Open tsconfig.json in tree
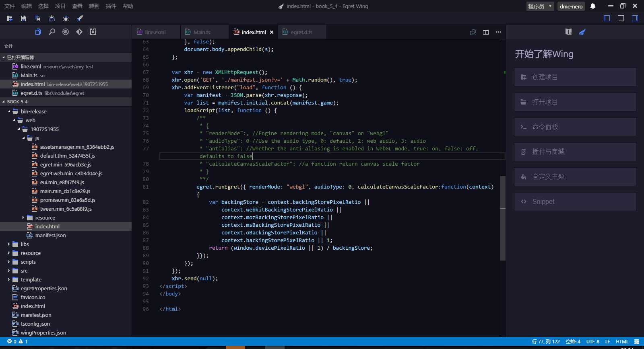644x349 pixels. pyautogui.click(x=35, y=324)
